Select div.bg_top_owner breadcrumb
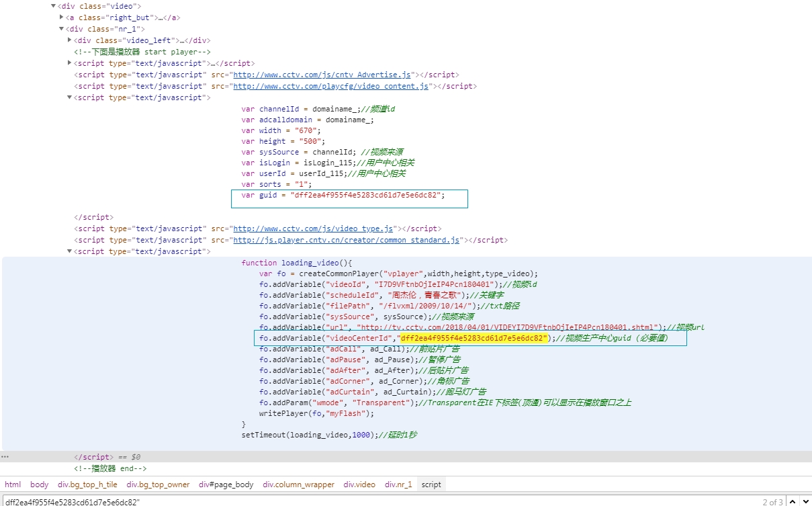The width and height of the screenshot is (812, 506). 159,484
